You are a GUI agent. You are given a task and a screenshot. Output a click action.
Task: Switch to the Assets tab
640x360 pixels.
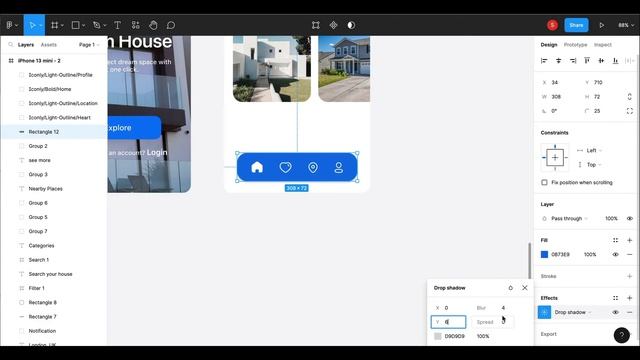(49, 45)
